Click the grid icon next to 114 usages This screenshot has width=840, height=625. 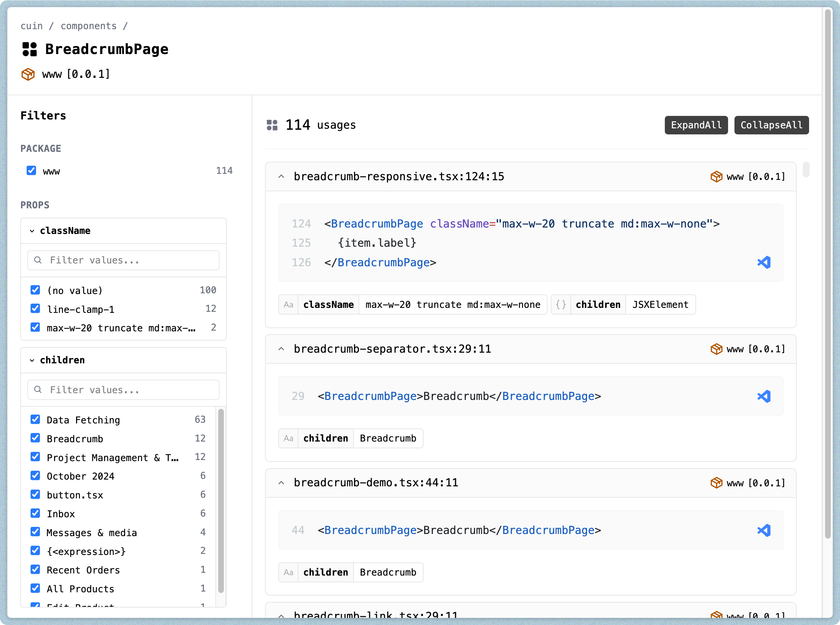click(x=272, y=125)
